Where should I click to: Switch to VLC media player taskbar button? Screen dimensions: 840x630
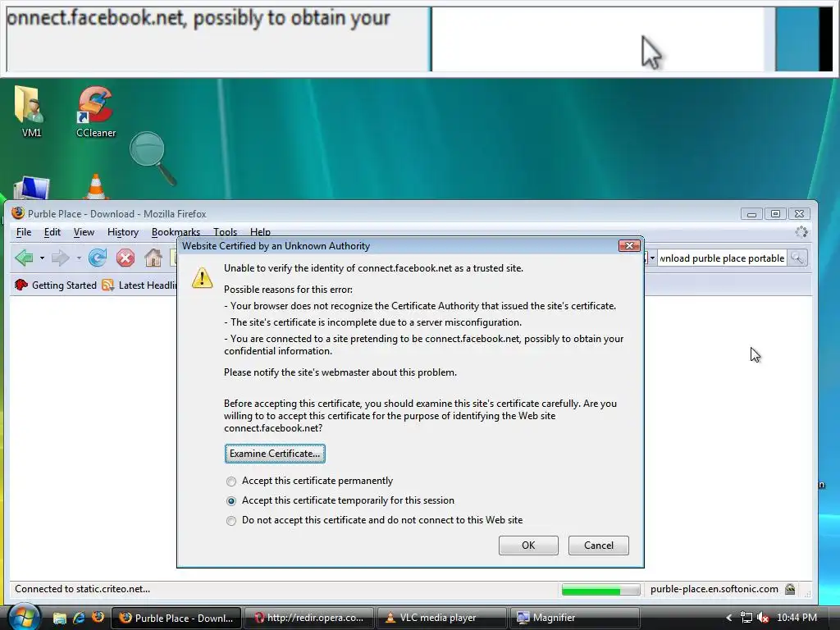pyautogui.click(x=442, y=618)
